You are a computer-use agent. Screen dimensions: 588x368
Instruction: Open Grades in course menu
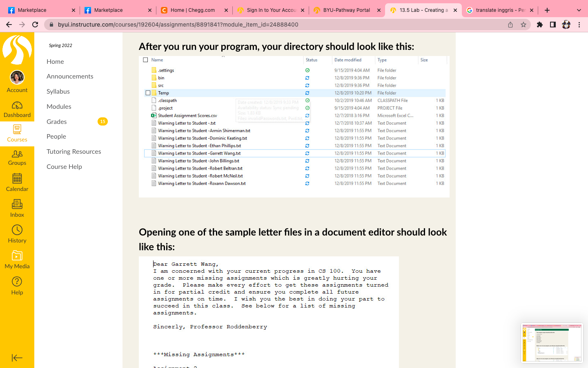(x=56, y=121)
